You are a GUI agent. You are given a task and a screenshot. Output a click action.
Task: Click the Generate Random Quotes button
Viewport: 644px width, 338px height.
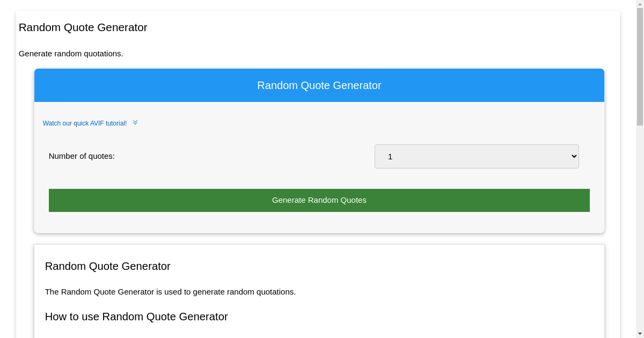point(319,200)
